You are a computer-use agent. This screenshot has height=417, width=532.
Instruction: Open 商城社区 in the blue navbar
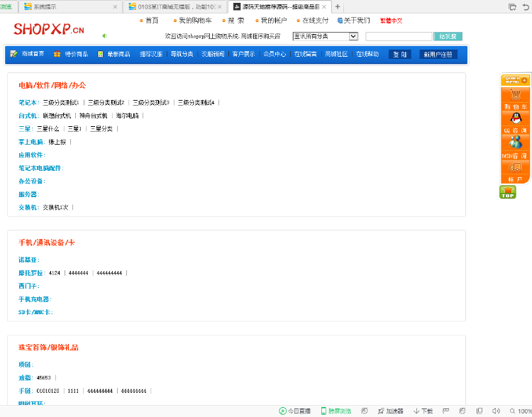coord(336,54)
